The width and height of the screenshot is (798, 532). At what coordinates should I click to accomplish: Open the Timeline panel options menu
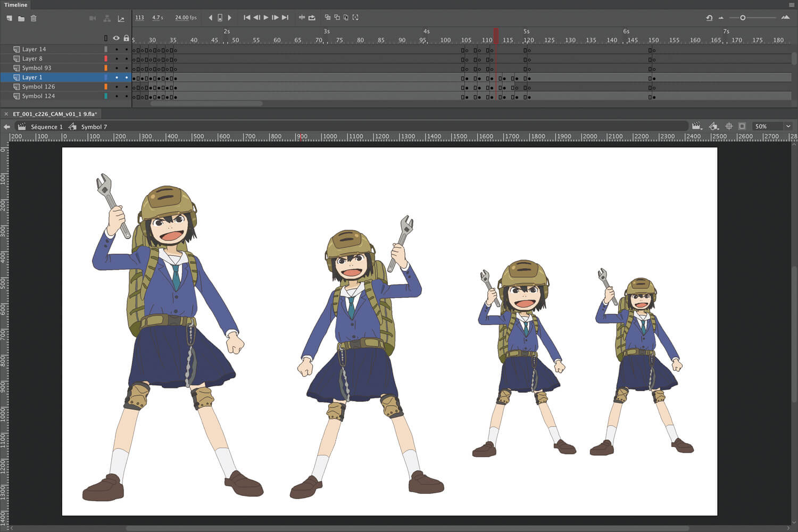tap(792, 5)
